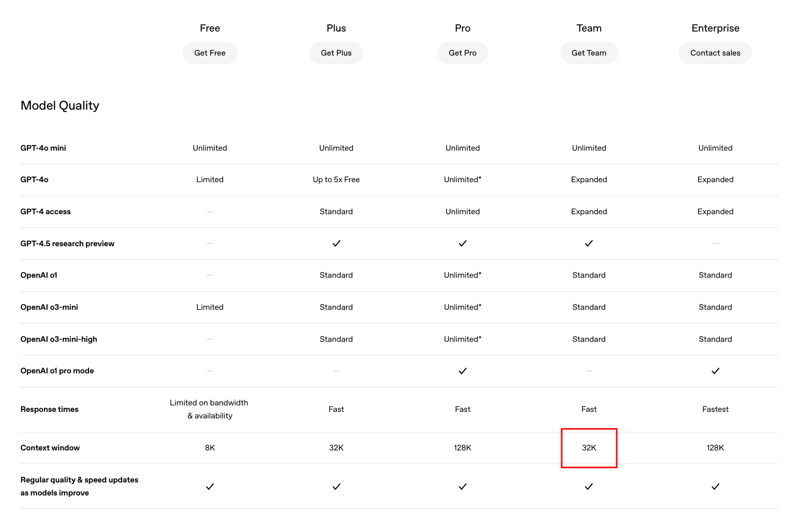Click the Model Quality section heading
This screenshot has width=796, height=532.
click(x=60, y=106)
